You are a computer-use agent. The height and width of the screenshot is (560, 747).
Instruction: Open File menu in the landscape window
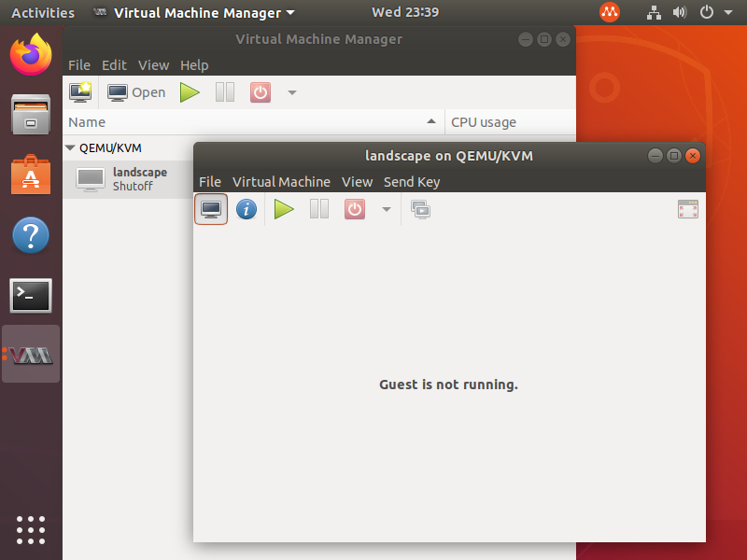click(210, 182)
